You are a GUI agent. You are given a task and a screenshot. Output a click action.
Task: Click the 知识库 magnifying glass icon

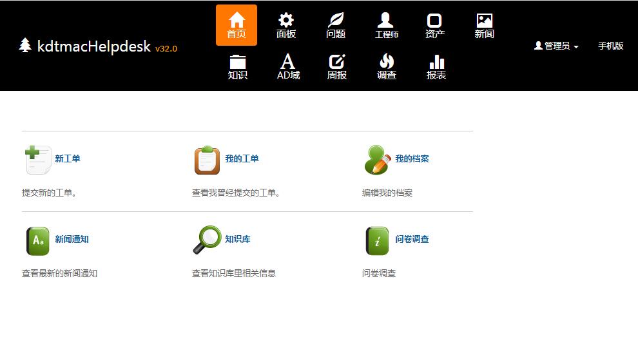click(x=207, y=240)
